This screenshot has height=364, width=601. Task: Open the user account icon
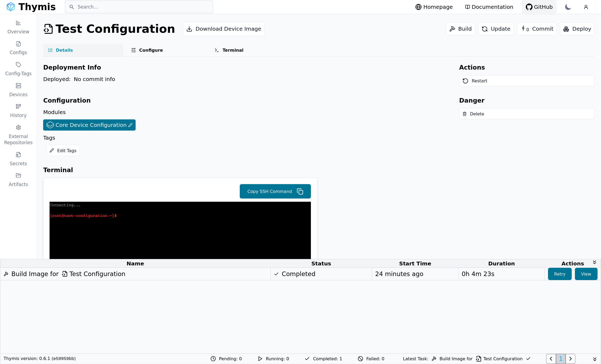(586, 7)
